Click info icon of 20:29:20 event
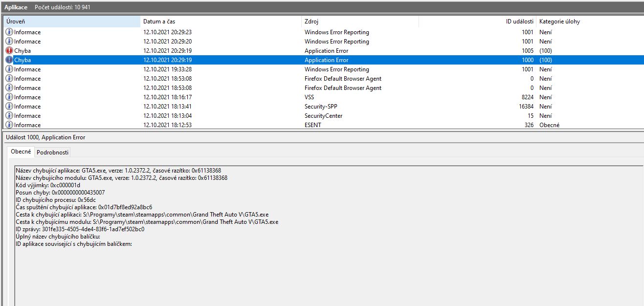644x306 pixels. 9,42
